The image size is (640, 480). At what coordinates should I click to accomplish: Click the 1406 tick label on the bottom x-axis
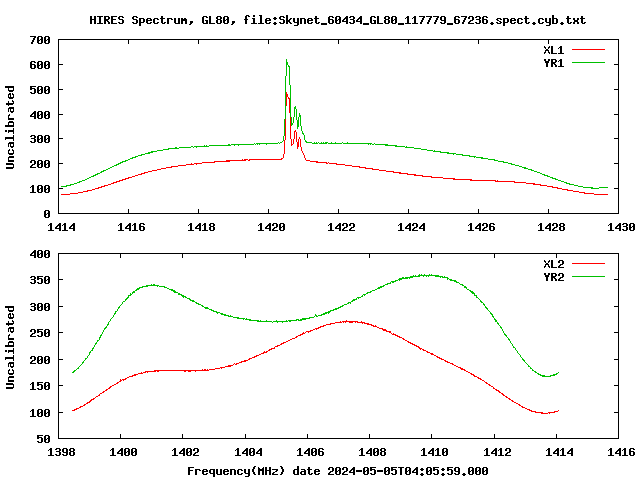(310, 452)
